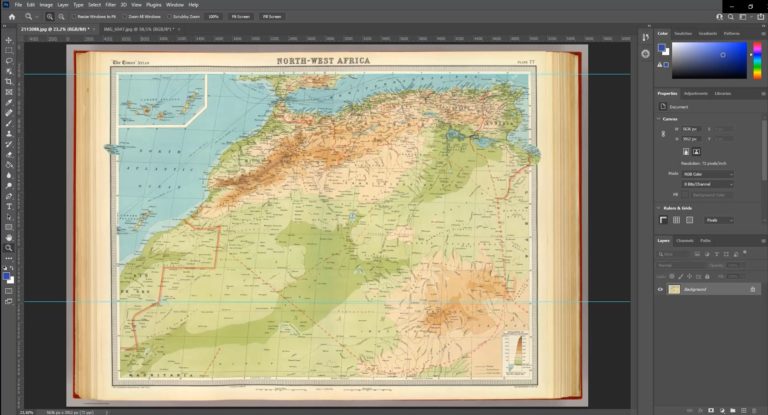This screenshot has width=768, height=415.
Task: Select the Frame tool
Action: click(x=9, y=92)
